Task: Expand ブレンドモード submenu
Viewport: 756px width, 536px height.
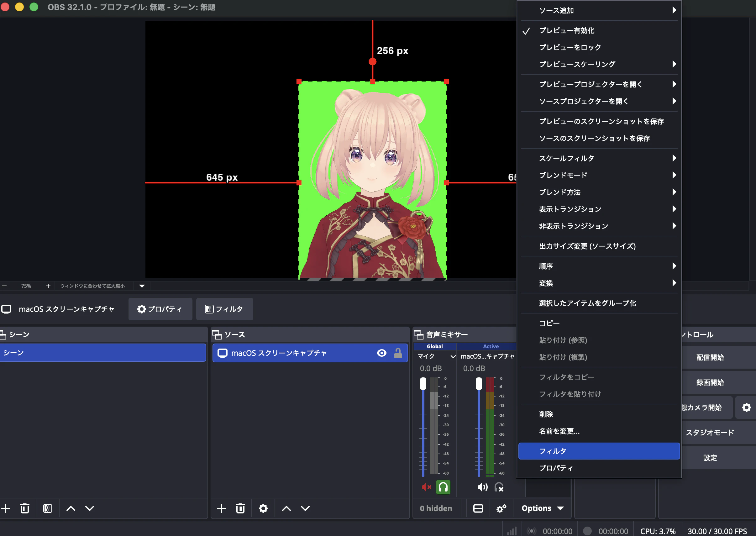Action: coord(599,175)
